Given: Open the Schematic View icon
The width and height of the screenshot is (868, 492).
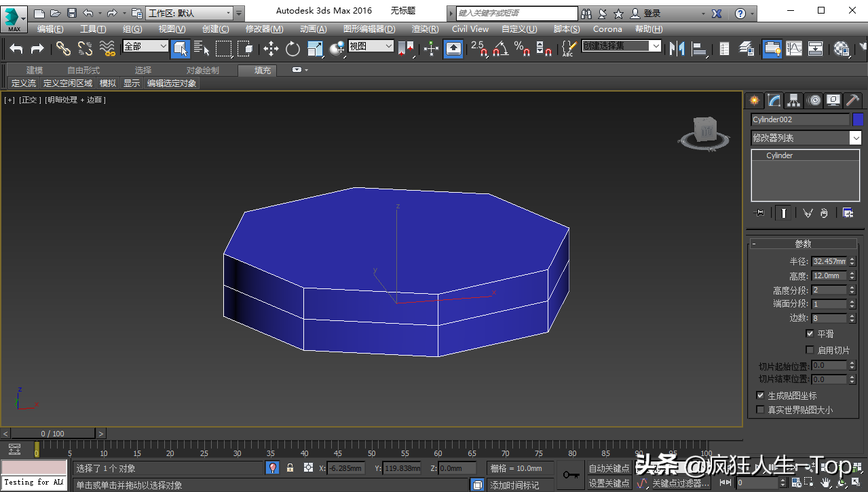Looking at the screenshot, I should pyautogui.click(x=815, y=48).
